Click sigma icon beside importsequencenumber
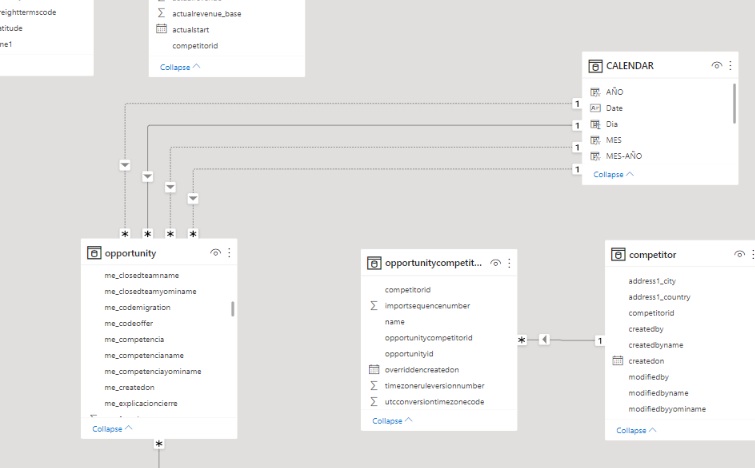This screenshot has height=468, width=755. [374, 305]
